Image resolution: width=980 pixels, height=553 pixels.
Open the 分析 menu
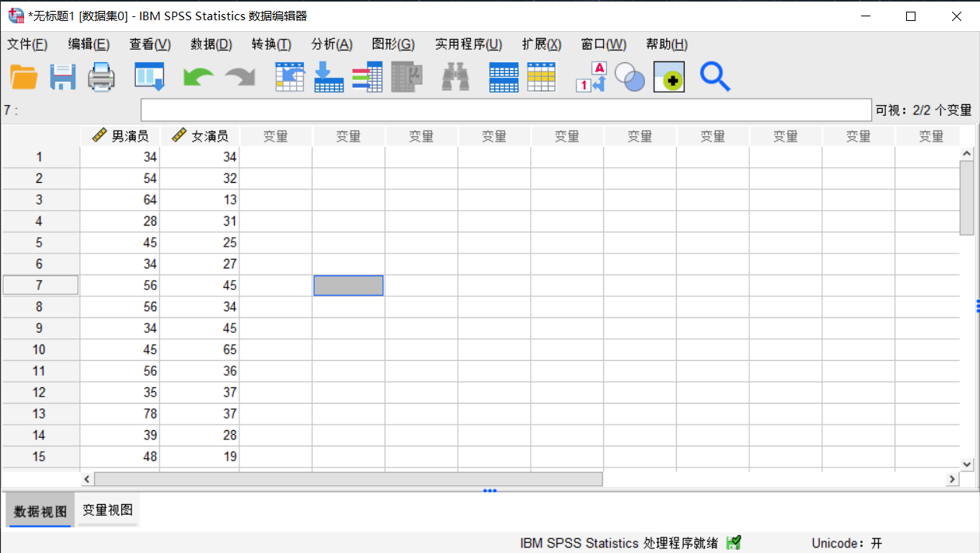tap(331, 44)
